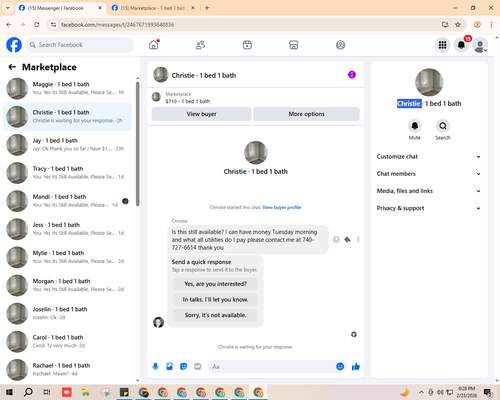Open a new browser tab
Screen dimensions: 500x400
click(x=207, y=8)
